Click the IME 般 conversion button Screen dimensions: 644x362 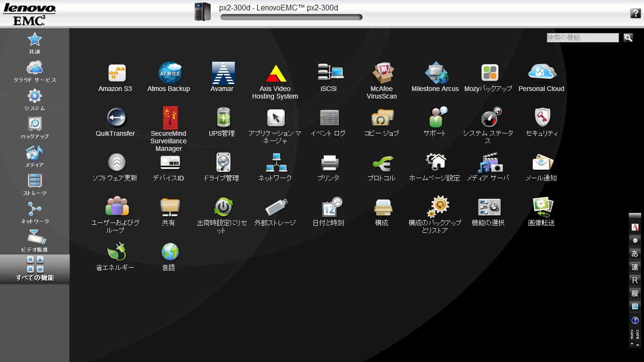click(x=635, y=293)
